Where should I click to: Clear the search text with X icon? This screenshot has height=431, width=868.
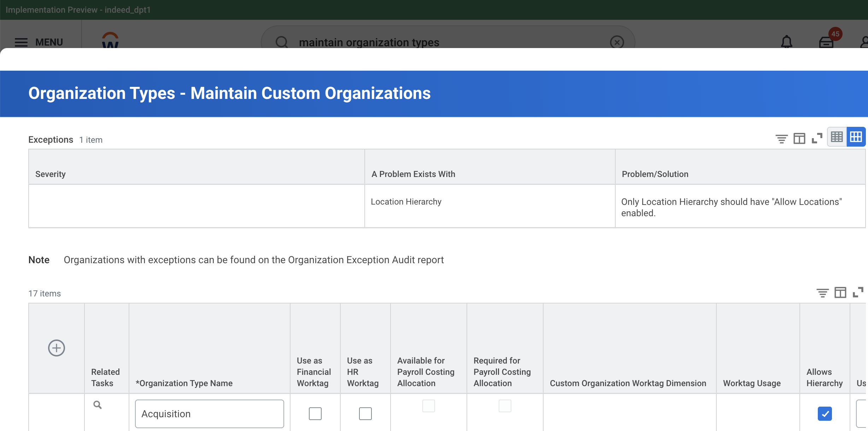[617, 42]
